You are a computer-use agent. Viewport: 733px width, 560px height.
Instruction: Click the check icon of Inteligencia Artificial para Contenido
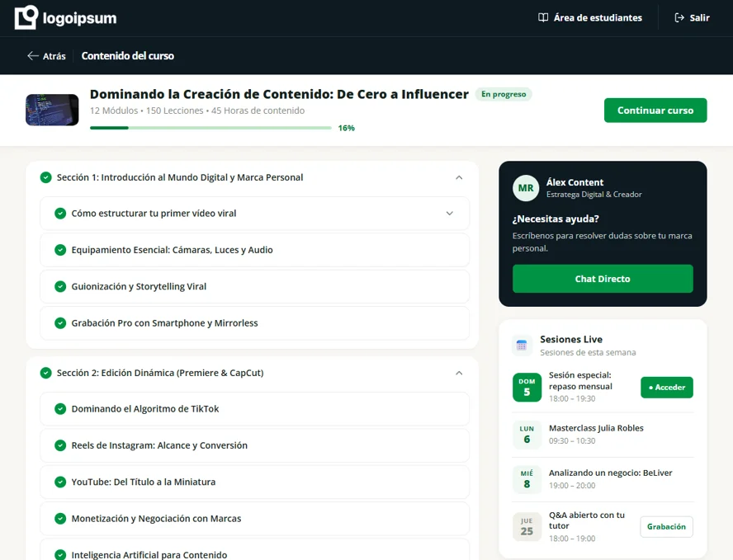coord(60,554)
